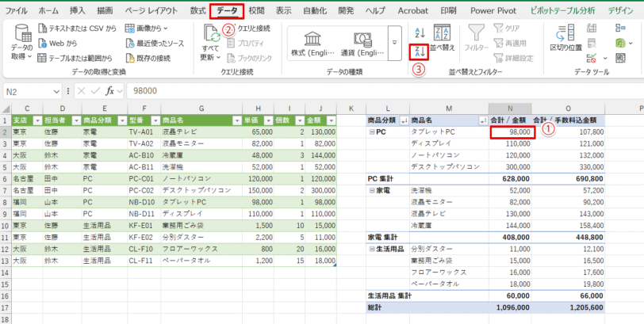Switch to the 挿入 tab
The width and height of the screenshot is (644, 324).
78,11
